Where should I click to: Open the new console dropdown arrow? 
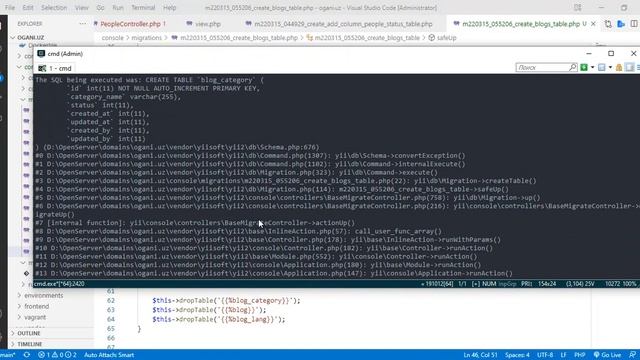[592, 67]
